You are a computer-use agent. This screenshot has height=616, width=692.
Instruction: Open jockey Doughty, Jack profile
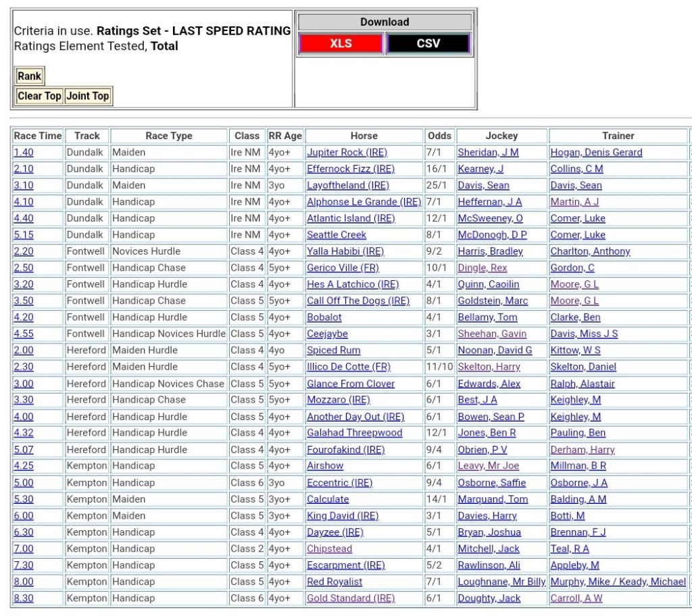(x=489, y=598)
